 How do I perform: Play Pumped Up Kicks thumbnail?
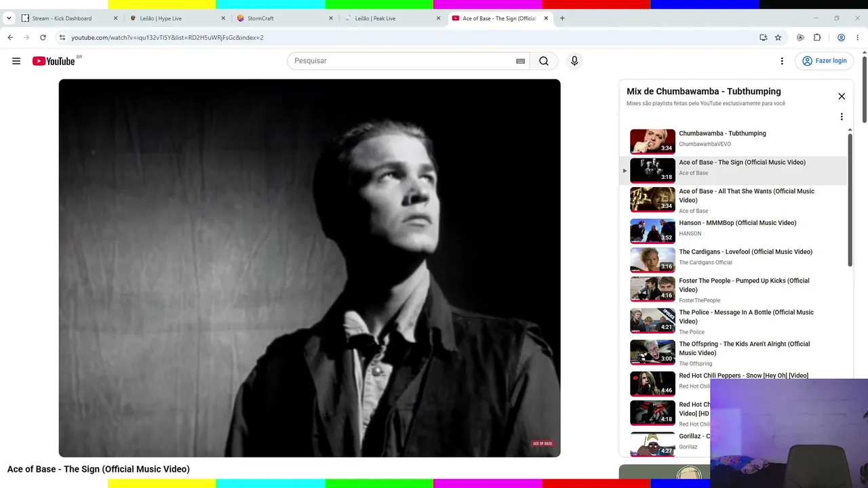coord(652,289)
